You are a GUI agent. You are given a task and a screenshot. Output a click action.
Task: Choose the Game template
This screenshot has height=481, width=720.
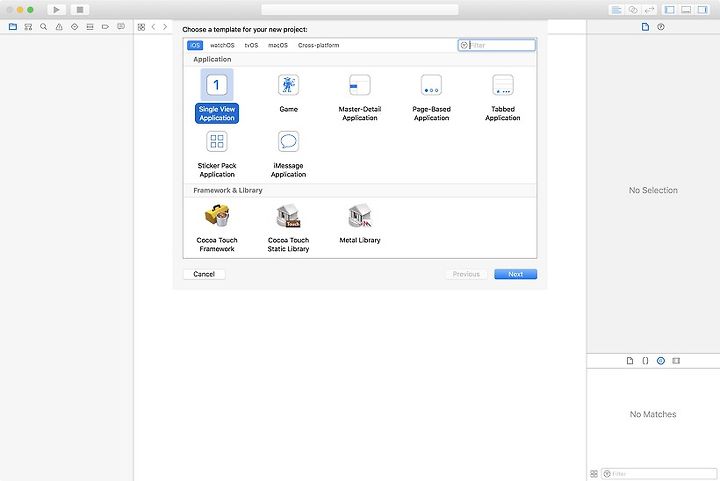(x=288, y=94)
